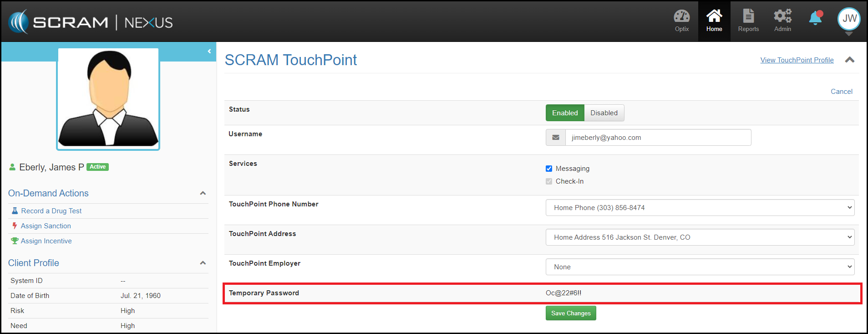Open the View TouchPoint Profile link
This screenshot has width=868, height=334.
point(797,60)
